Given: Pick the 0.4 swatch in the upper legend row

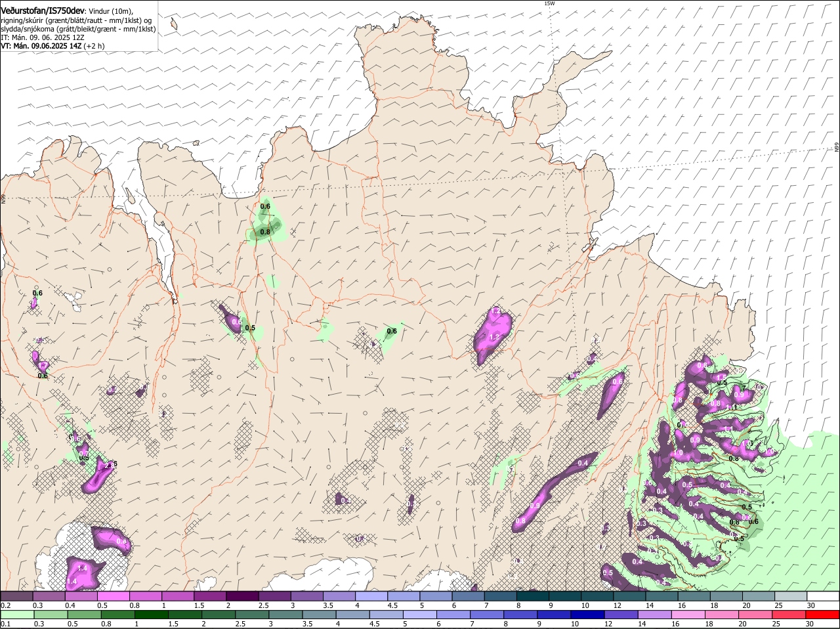Looking at the screenshot, I should tap(81, 596).
